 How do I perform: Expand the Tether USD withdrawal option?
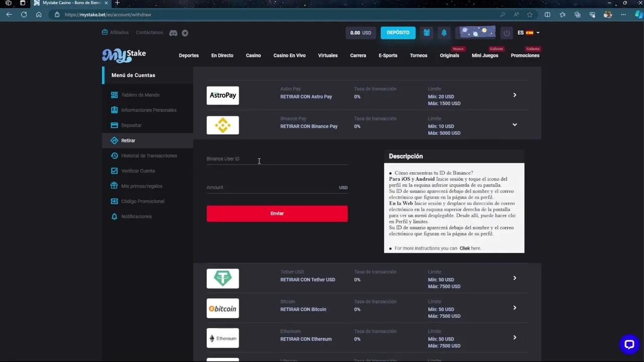point(514,278)
